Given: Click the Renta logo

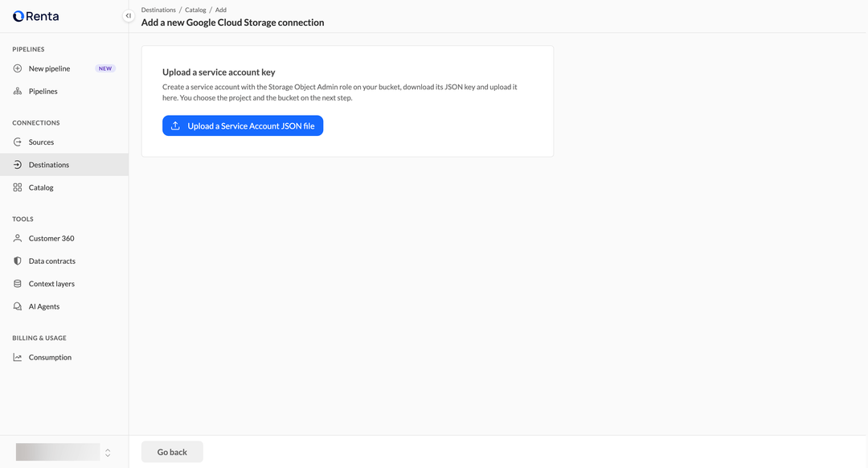Looking at the screenshot, I should (36, 16).
